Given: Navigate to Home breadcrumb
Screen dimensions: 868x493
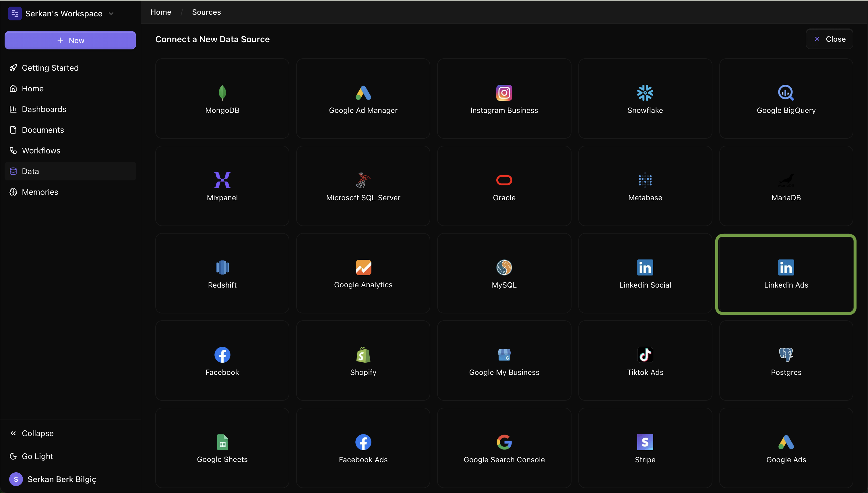Looking at the screenshot, I should pyautogui.click(x=161, y=12).
